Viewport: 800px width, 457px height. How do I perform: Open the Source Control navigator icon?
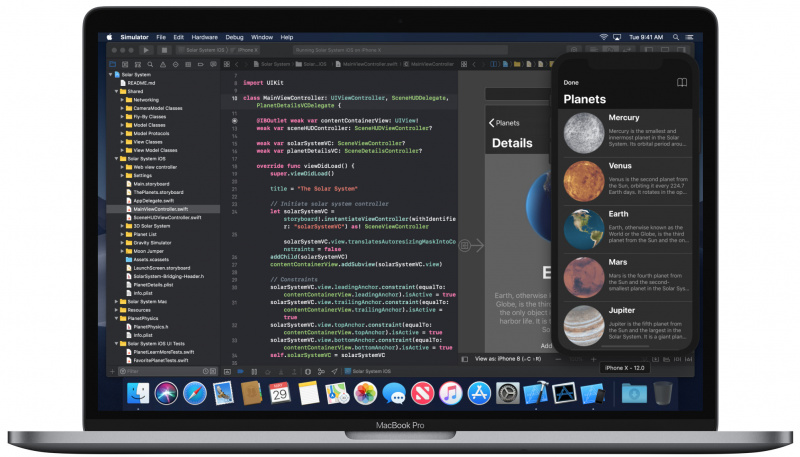tap(125, 64)
